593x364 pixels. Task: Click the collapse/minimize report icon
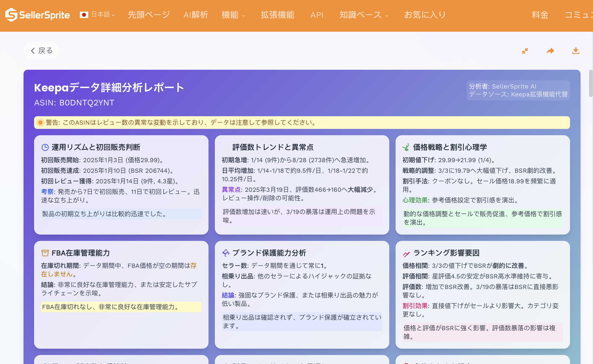click(x=525, y=51)
